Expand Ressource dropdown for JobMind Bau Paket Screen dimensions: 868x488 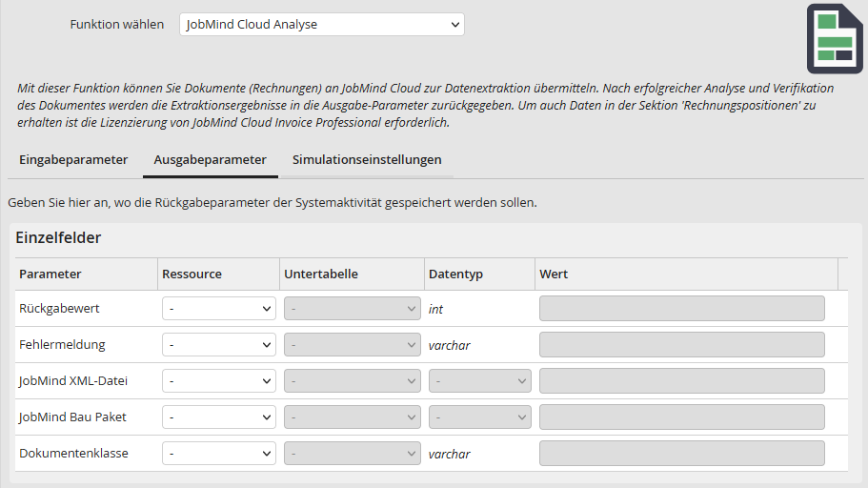coord(218,417)
